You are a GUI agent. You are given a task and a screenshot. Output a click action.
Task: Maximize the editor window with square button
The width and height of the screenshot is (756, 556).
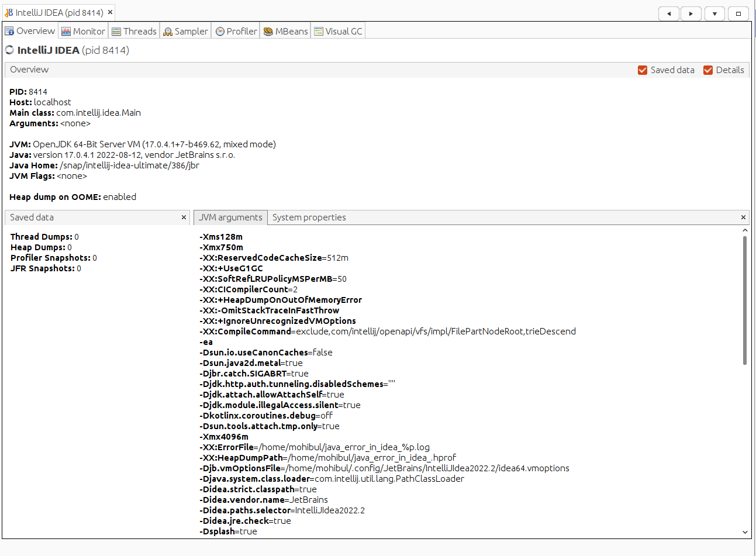(738, 13)
